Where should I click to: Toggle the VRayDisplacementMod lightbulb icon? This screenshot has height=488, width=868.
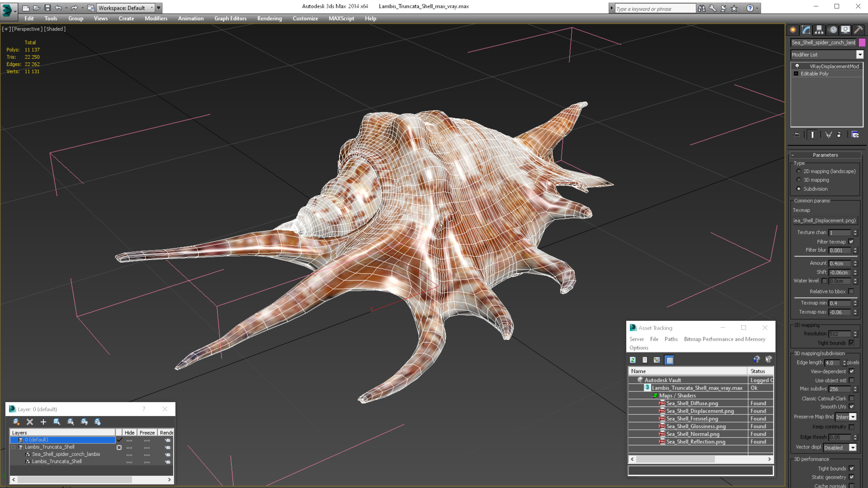(797, 66)
